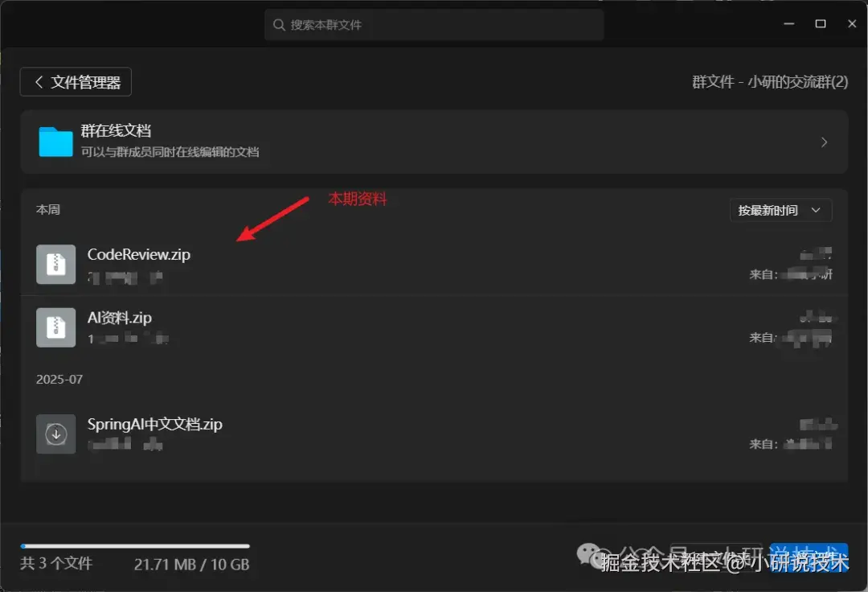Viewport: 868px width, 592px height.
Task: Click the back arrow beside 文件管理器
Action: tap(39, 82)
